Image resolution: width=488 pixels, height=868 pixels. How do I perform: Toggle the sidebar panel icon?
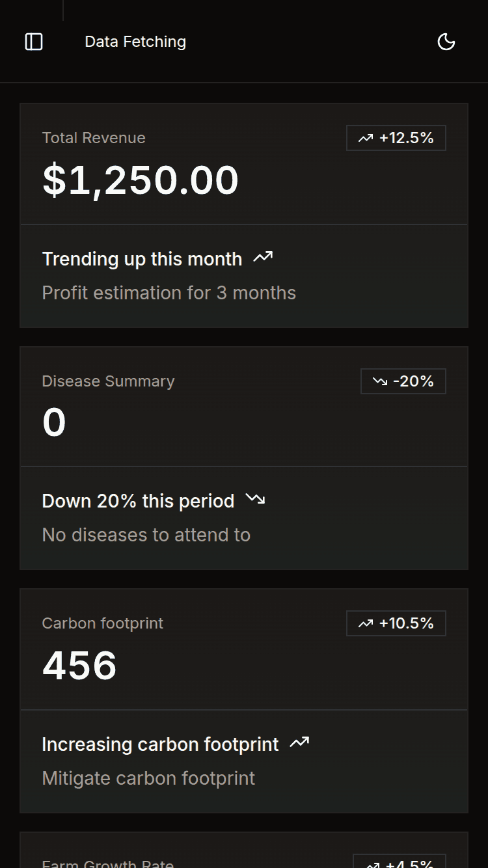coord(34,42)
